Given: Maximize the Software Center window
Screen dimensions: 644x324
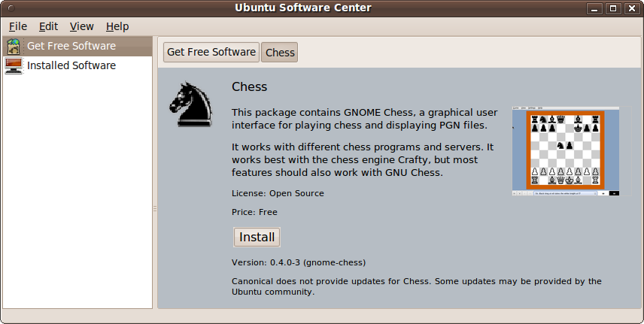Looking at the screenshot, I should pos(612,8).
